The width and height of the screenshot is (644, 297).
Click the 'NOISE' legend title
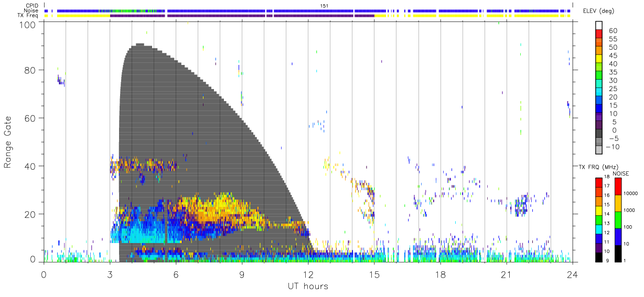point(621,173)
